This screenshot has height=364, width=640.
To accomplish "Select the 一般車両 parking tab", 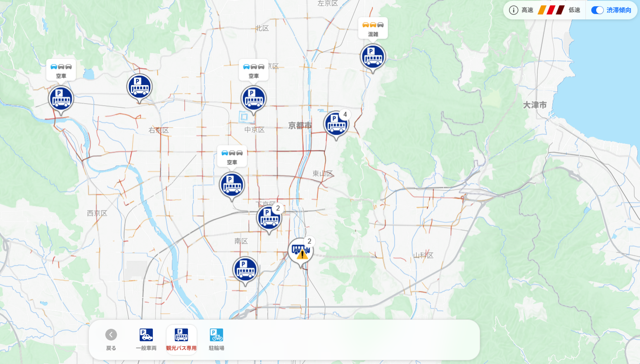I will click(146, 340).
